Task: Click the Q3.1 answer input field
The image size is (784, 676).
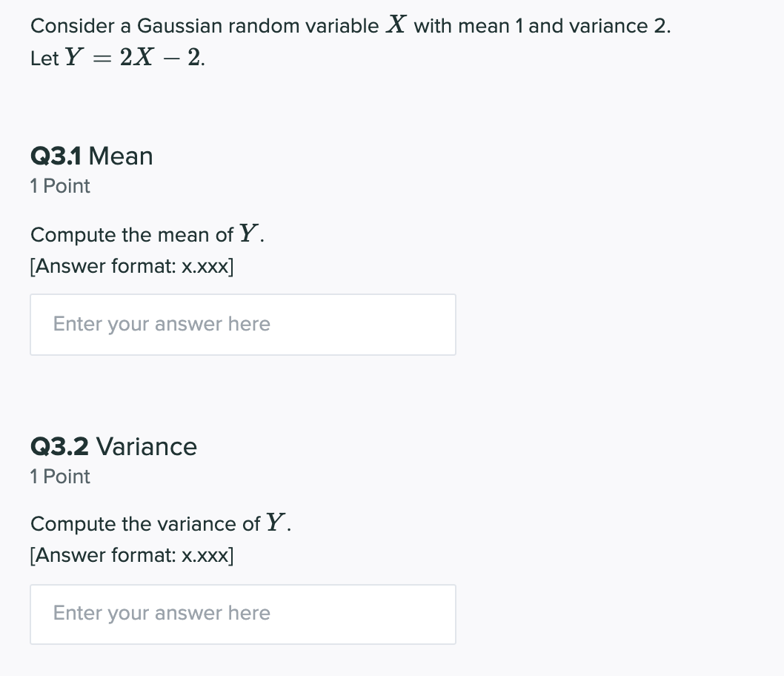Action: click(243, 324)
